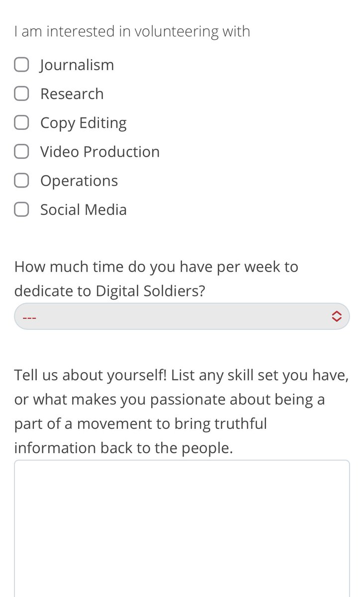364x597 pixels.
Task: Mark the Social Media checkbox
Action: point(21,209)
